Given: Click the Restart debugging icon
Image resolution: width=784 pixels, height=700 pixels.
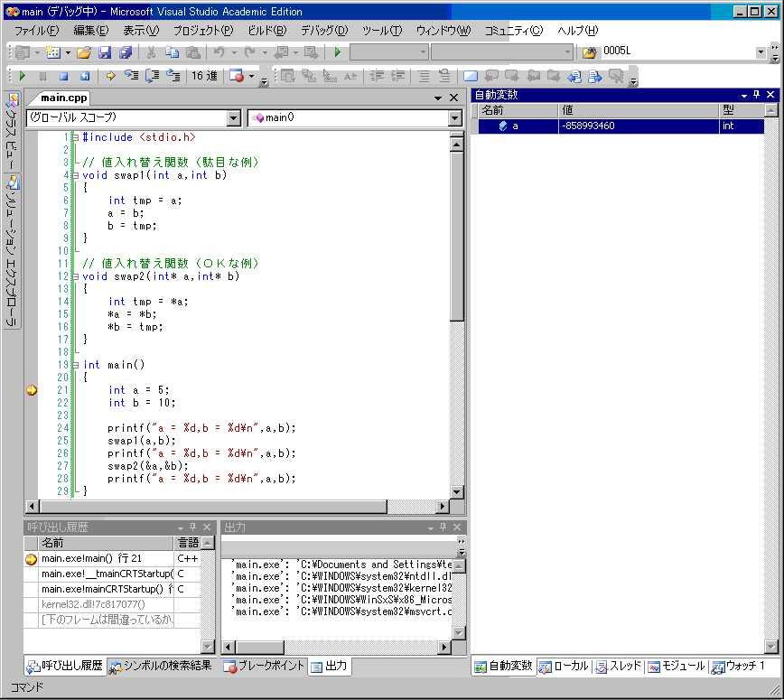Looking at the screenshot, I should coord(85,76).
